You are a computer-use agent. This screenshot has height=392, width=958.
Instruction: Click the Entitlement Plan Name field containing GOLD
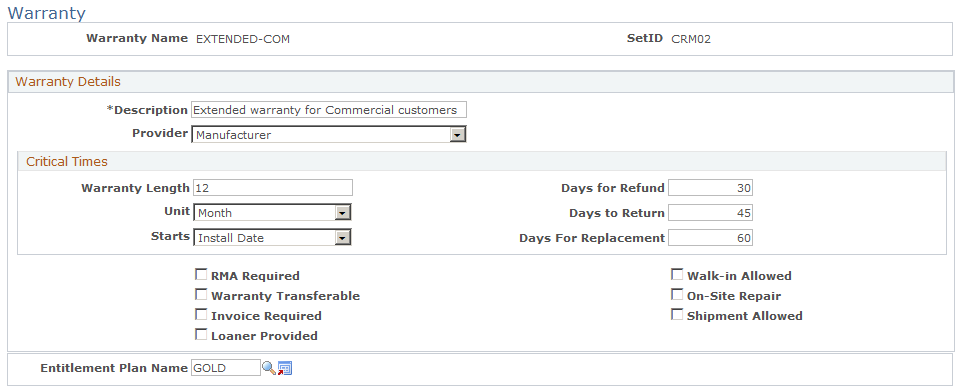(225, 368)
